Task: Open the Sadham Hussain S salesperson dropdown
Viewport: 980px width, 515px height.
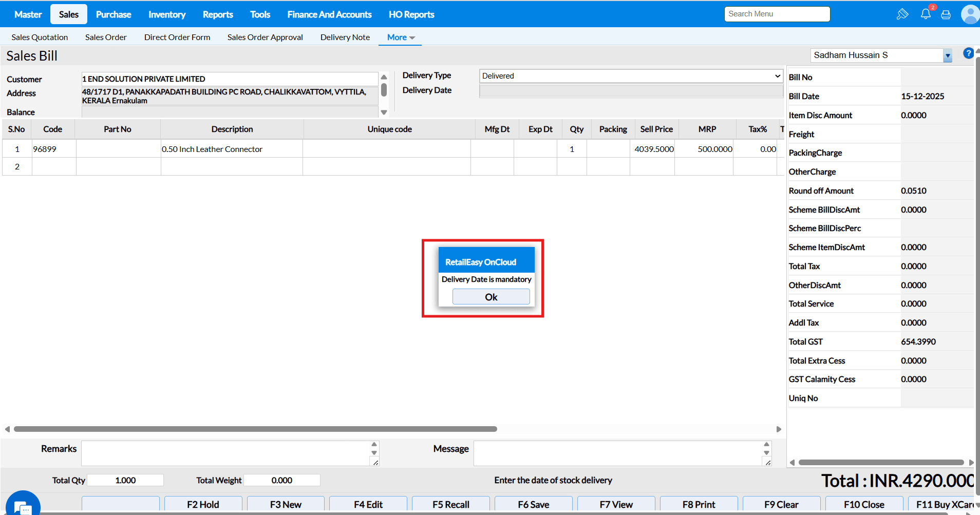Action: 947,55
